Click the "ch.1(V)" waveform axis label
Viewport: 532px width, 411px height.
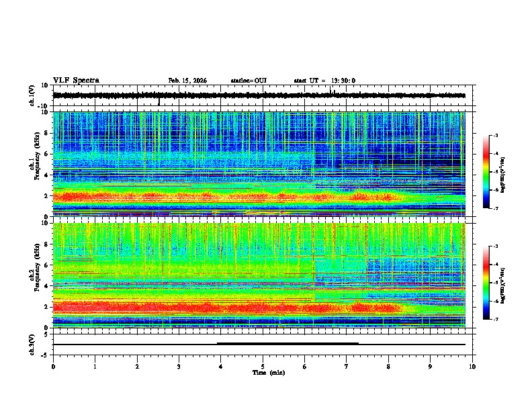(x=32, y=95)
